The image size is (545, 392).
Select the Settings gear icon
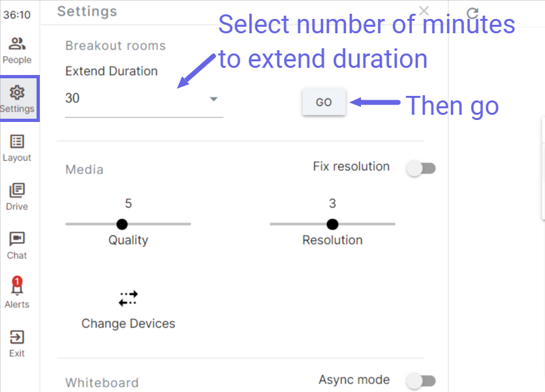17,93
